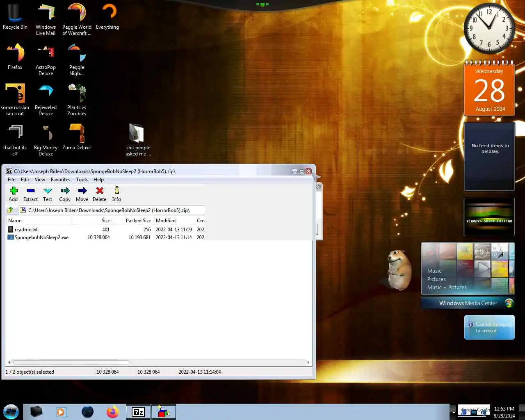Viewport: 525px width, 420px height.
Task: Open the Info tool in 7-Zip toolbar
Action: [116, 194]
